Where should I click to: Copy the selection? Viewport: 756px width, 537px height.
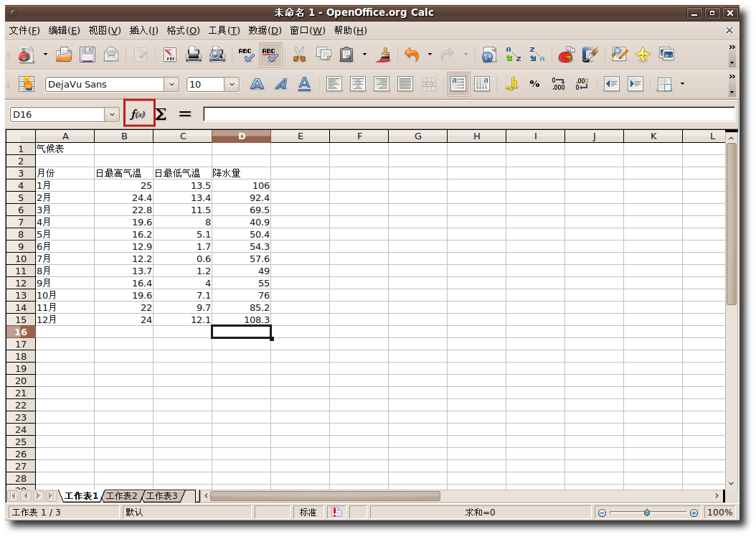tap(323, 55)
